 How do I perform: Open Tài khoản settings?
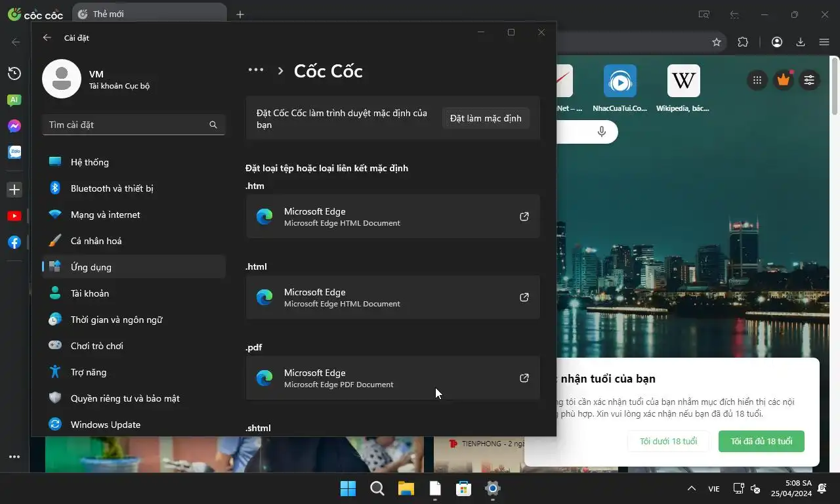134,293
